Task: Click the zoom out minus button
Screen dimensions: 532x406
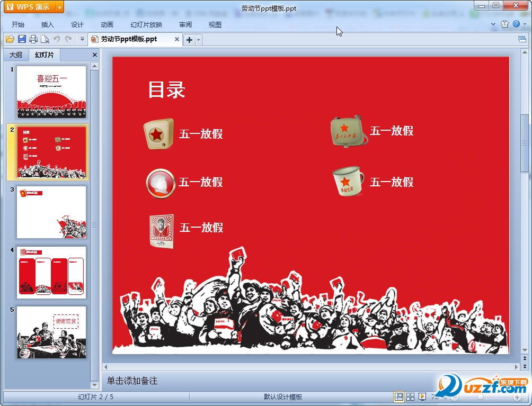Action: 455,397
